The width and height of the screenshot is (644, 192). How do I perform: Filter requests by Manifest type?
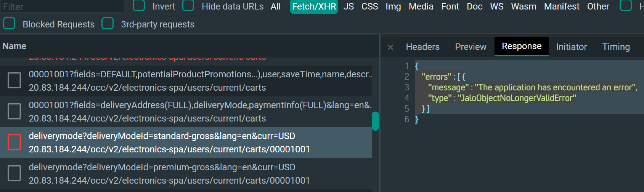(x=562, y=6)
